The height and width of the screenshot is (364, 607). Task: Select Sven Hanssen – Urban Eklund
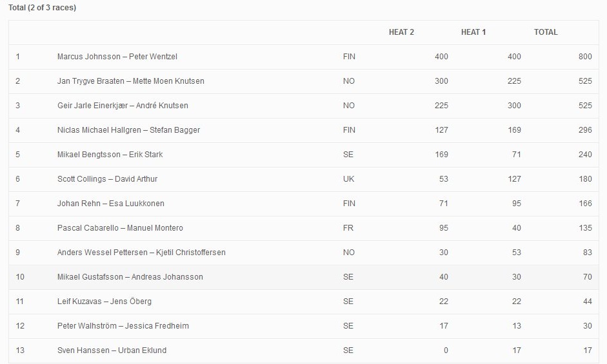(112, 350)
